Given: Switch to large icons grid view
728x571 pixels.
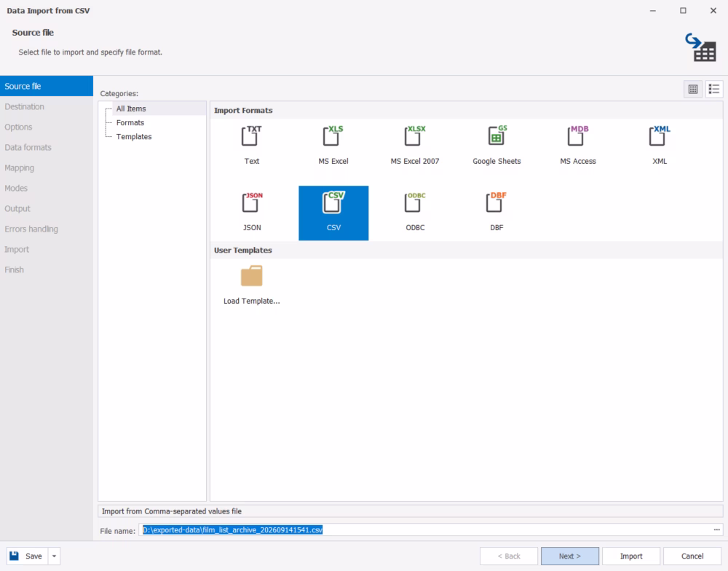Looking at the screenshot, I should [693, 89].
